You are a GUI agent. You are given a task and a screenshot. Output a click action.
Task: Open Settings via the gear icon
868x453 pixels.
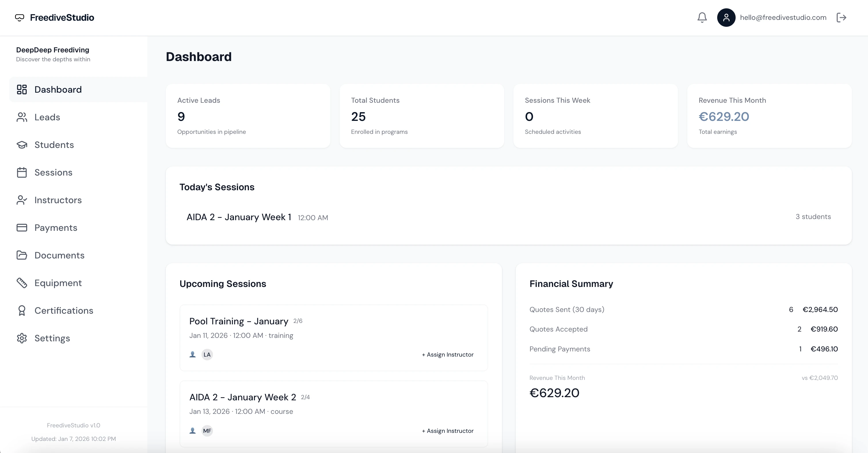[x=22, y=338]
